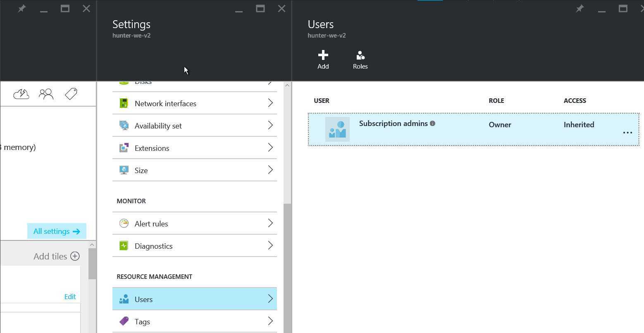Open the Roles icon in Users blade

pyautogui.click(x=360, y=55)
